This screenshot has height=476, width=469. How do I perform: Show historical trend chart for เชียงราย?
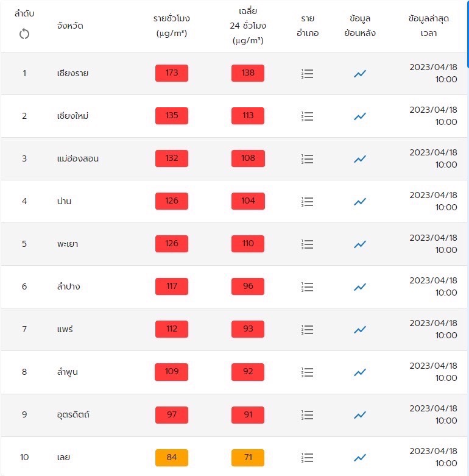(x=360, y=74)
